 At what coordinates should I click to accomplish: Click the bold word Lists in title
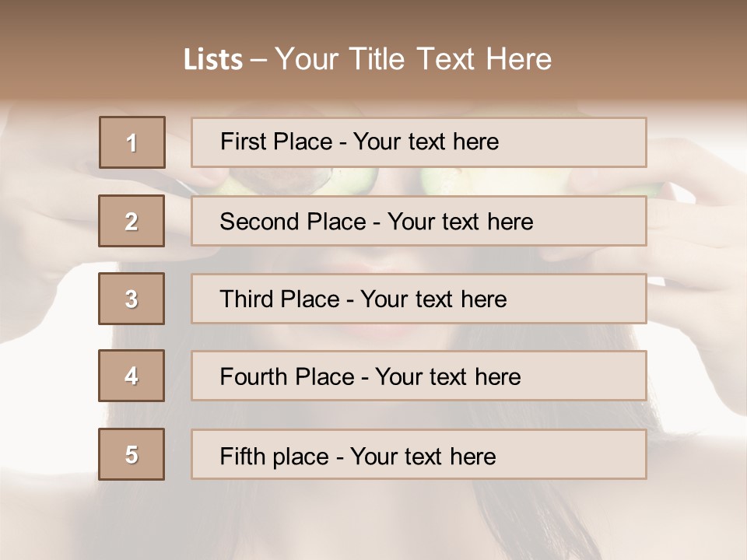pyautogui.click(x=213, y=60)
